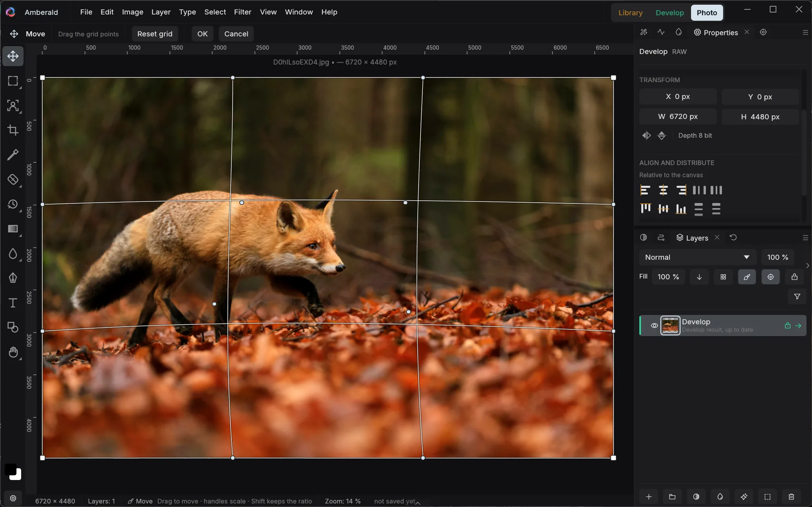This screenshot has width=812, height=507.
Task: Select the Gradient tool
Action: [x=13, y=229]
